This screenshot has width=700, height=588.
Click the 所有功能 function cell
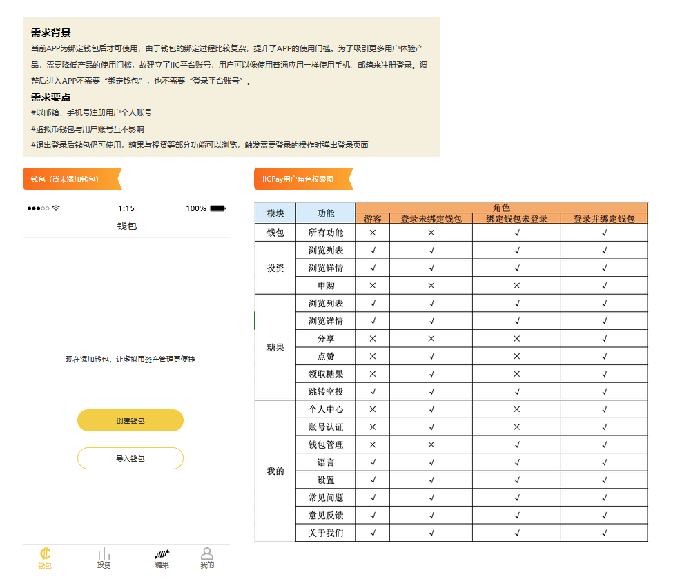tap(325, 233)
